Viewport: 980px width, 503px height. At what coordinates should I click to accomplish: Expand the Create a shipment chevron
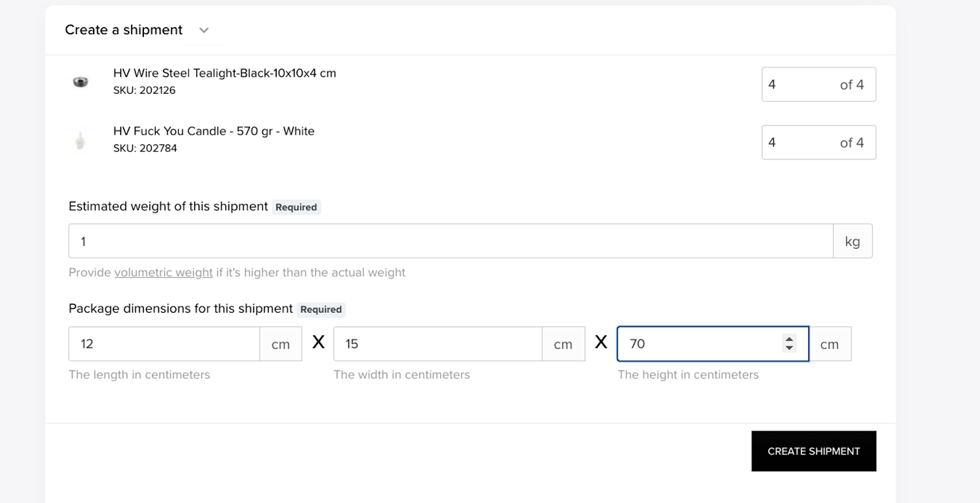[x=204, y=31]
